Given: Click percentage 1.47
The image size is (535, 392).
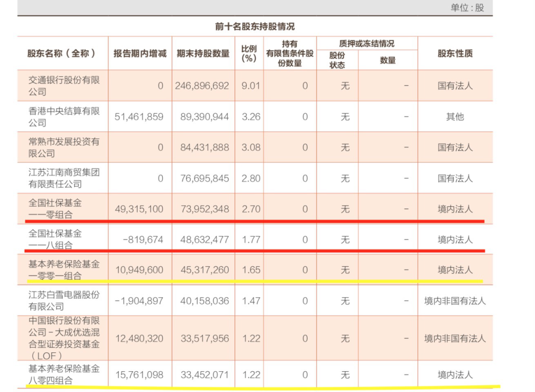Looking at the screenshot, I should [x=251, y=301].
